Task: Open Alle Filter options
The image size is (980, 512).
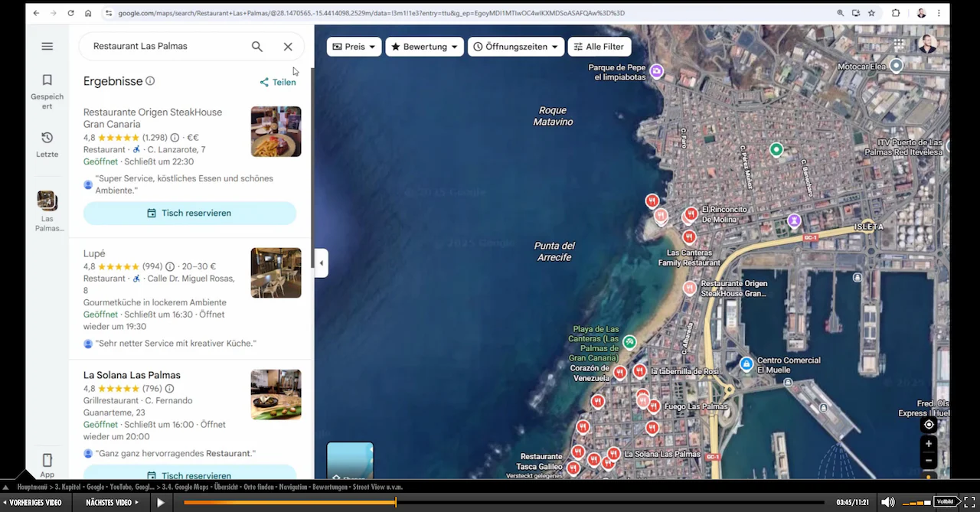Action: point(599,47)
